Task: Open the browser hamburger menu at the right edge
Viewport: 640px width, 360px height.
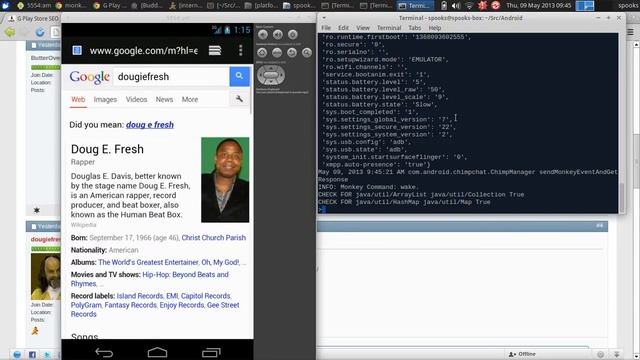Action: pyautogui.click(x=631, y=32)
